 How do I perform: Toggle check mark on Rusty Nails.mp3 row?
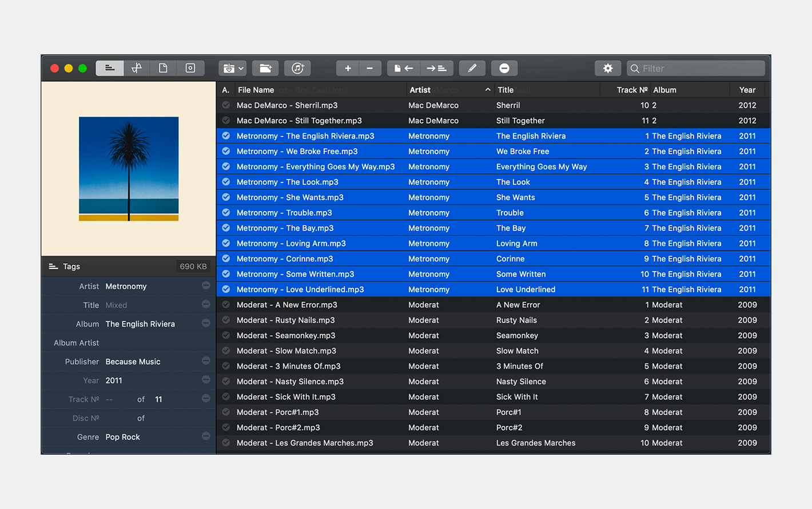[x=226, y=320]
